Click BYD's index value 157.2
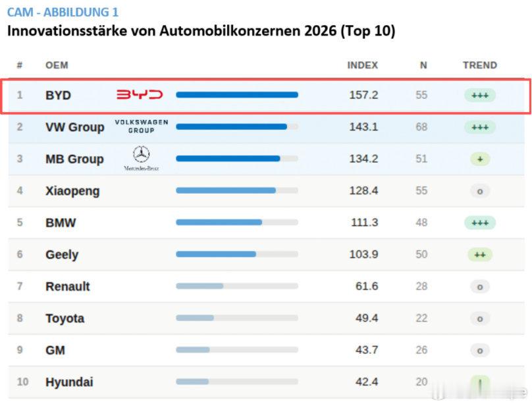 [363, 95]
